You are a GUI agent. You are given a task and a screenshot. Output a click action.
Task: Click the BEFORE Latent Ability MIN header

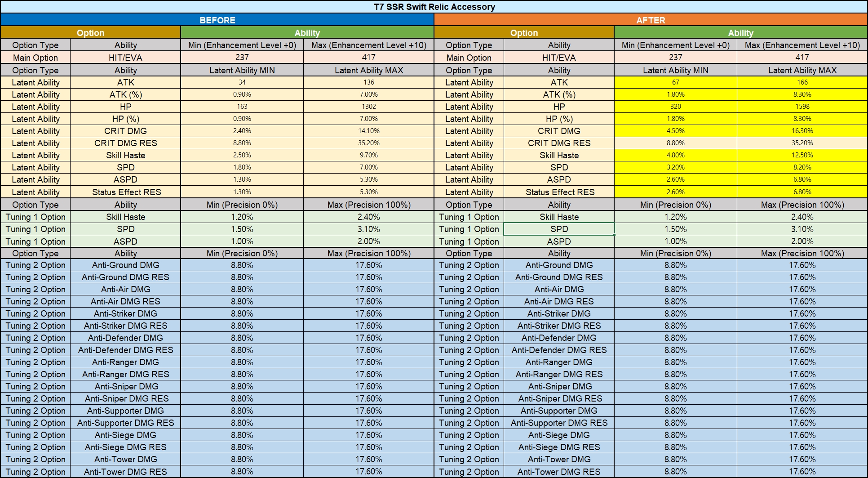pos(242,70)
